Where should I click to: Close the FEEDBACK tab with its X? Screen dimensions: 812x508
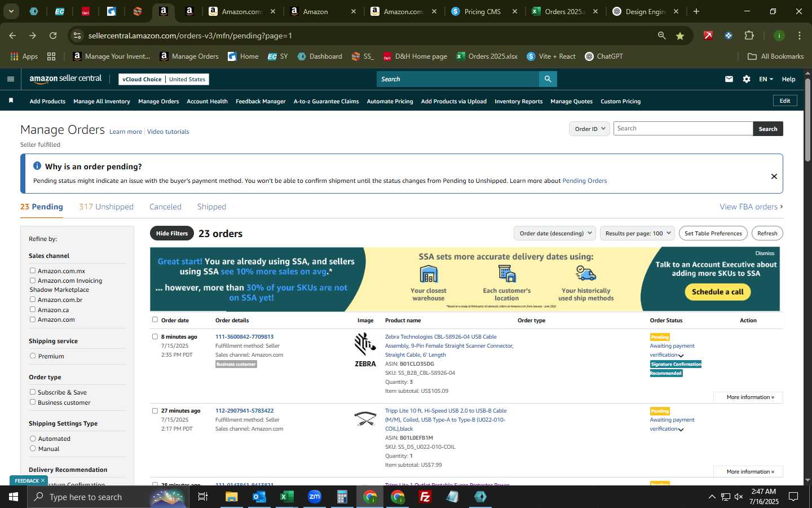pos(42,480)
